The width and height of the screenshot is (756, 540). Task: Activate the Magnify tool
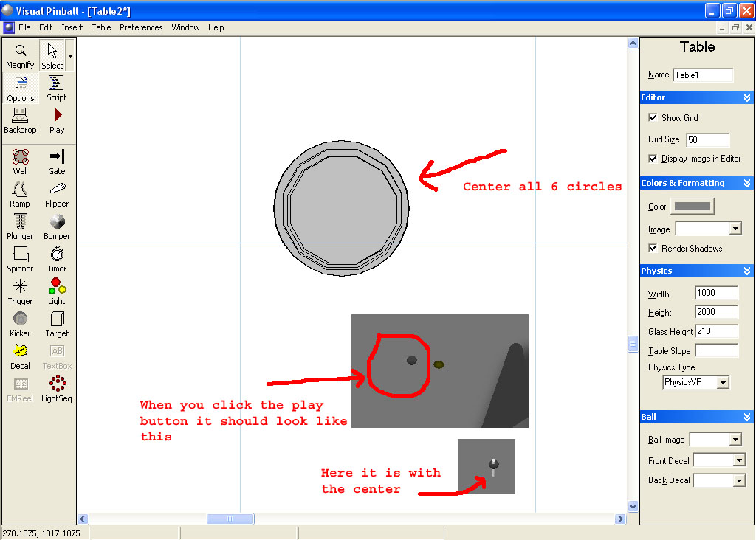(x=21, y=55)
